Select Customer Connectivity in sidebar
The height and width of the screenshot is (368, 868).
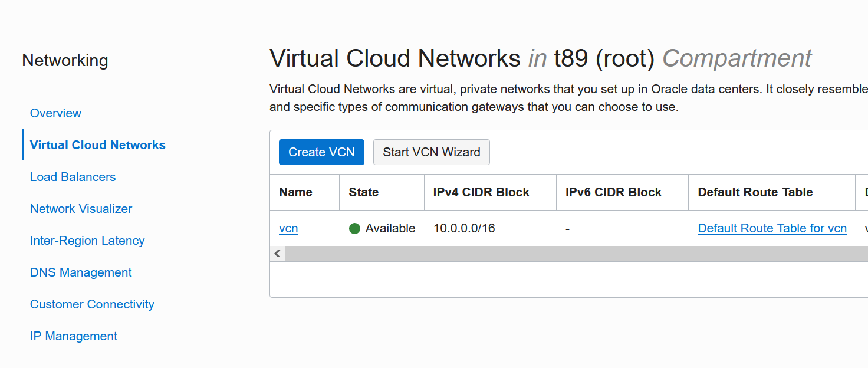[x=92, y=304]
